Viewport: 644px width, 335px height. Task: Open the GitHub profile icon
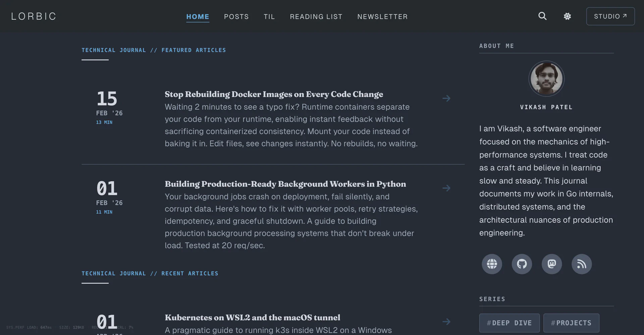tap(522, 264)
